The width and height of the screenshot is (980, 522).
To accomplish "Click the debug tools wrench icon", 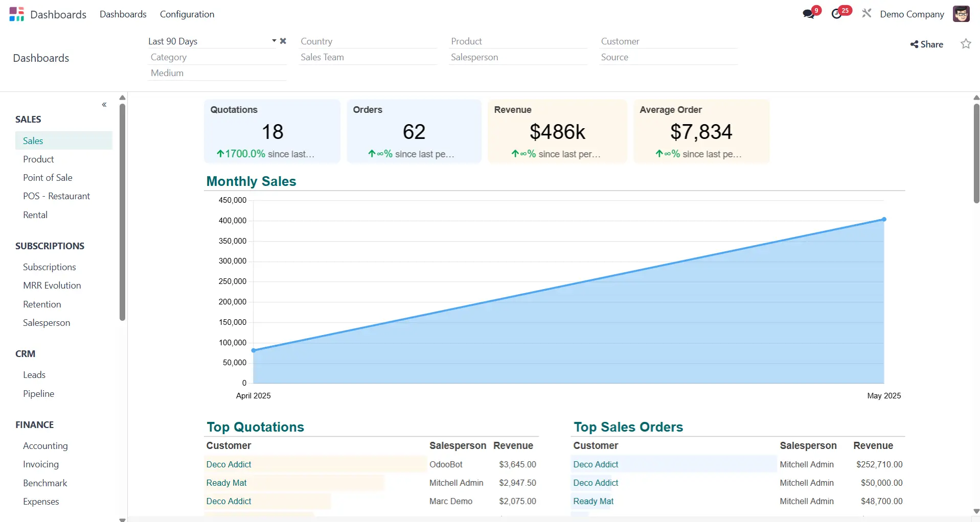I will pyautogui.click(x=867, y=13).
